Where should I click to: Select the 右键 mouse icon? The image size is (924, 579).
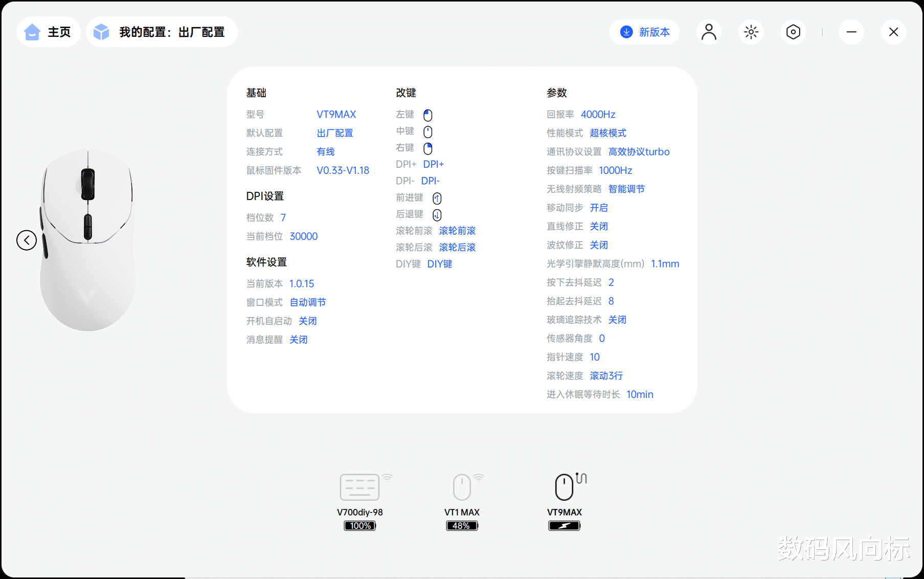point(428,148)
